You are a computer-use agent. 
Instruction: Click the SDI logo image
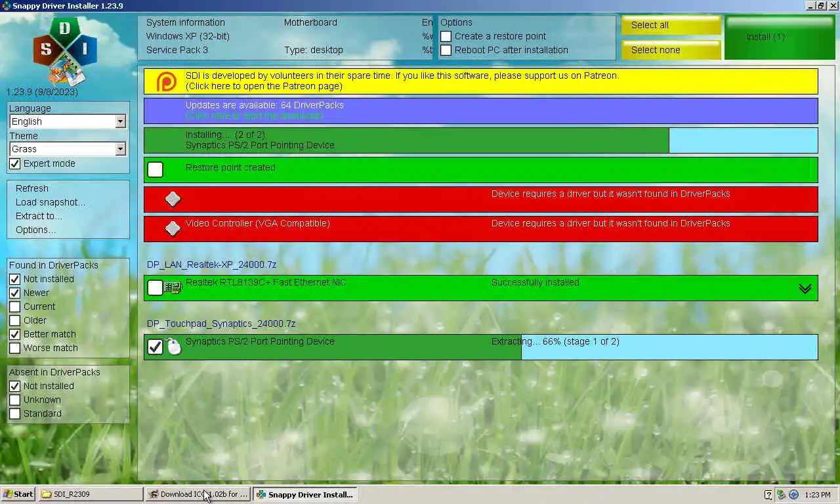click(x=65, y=51)
